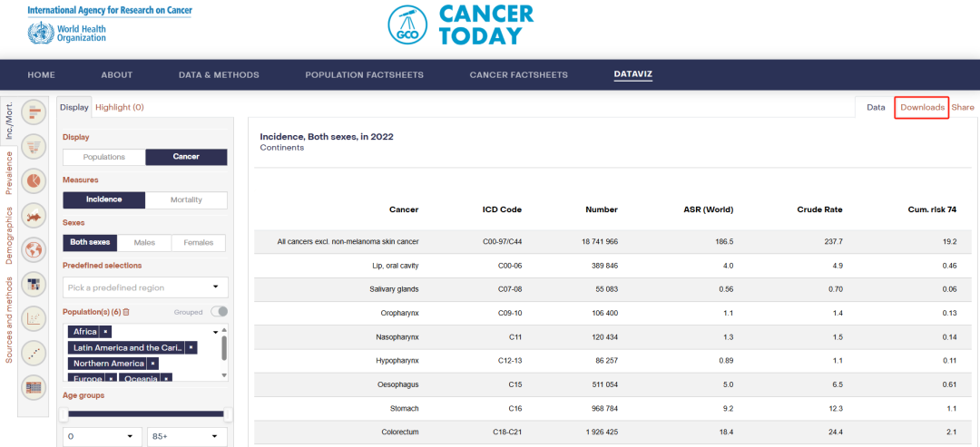Click the populations list scroll-down arrow

tap(224, 375)
